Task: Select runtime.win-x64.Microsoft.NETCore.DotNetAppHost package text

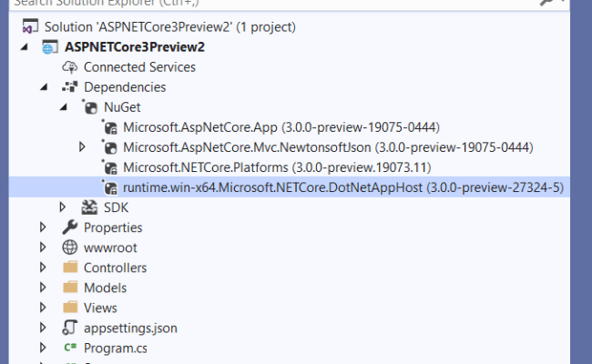Action: [x=343, y=187]
